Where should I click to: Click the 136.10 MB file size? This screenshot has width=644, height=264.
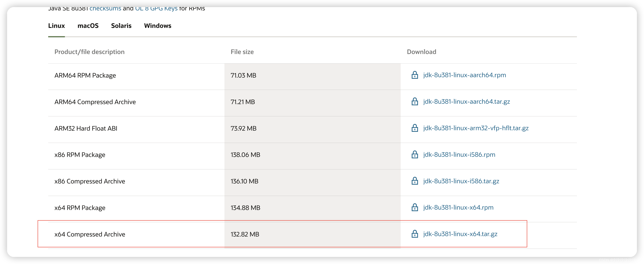click(x=244, y=181)
